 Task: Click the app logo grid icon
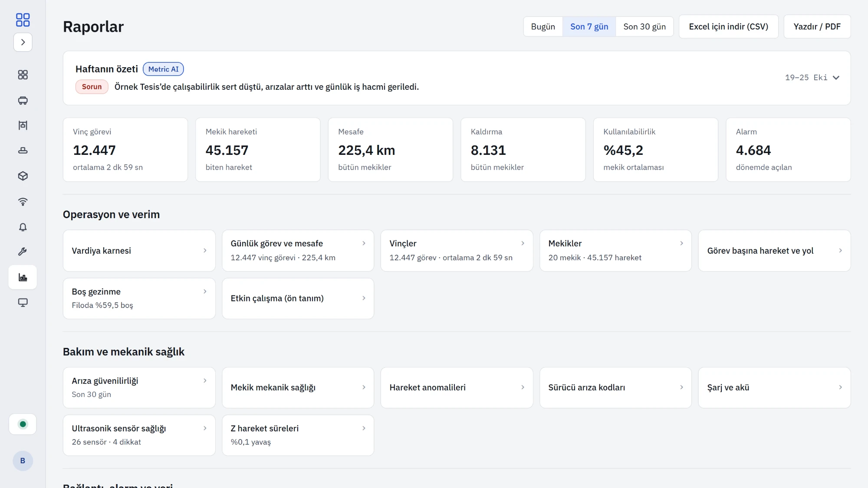[x=23, y=20]
